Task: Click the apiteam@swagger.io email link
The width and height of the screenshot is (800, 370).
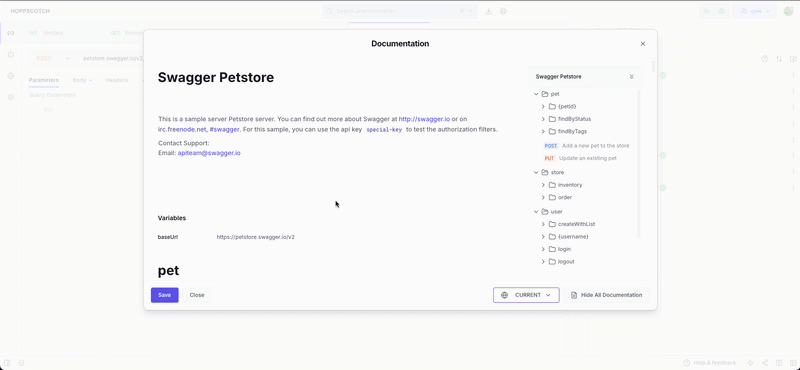Action: coord(209,153)
